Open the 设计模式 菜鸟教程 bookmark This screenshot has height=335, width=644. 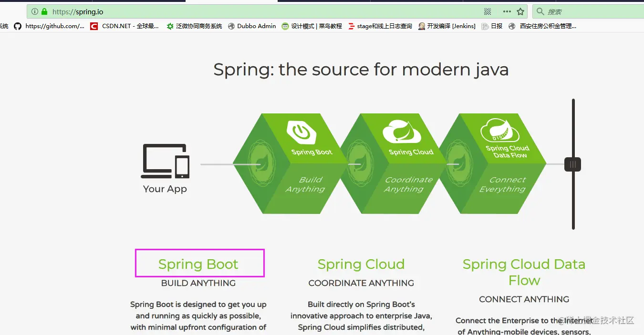tap(312, 26)
